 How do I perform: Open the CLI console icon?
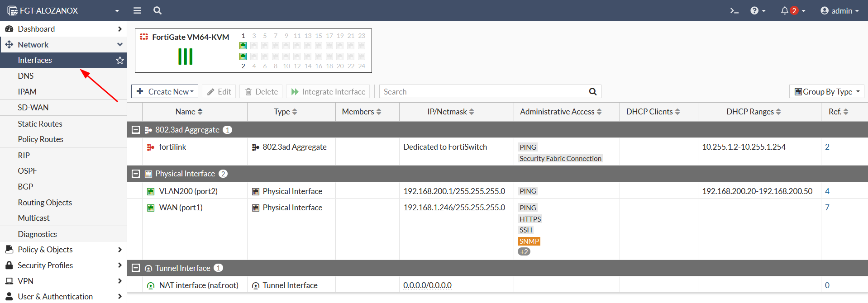pos(734,10)
